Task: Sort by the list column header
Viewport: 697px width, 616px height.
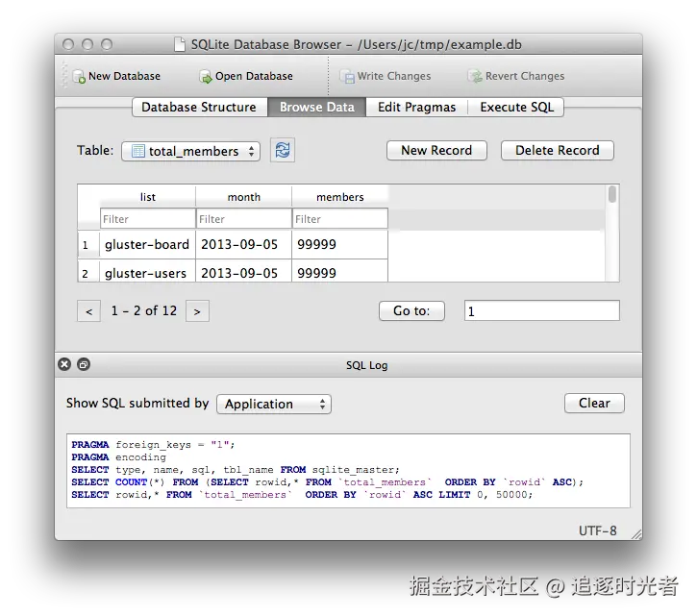Action: click(x=148, y=197)
